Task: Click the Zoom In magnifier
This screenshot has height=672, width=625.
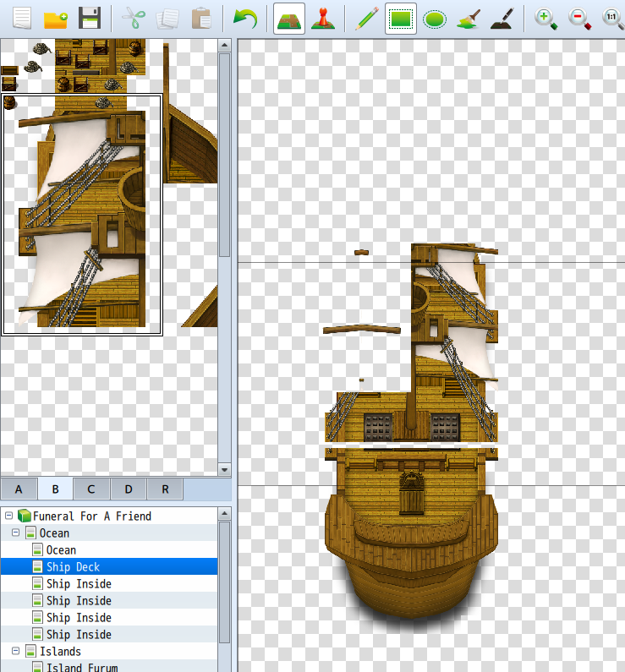Action: 546,19
